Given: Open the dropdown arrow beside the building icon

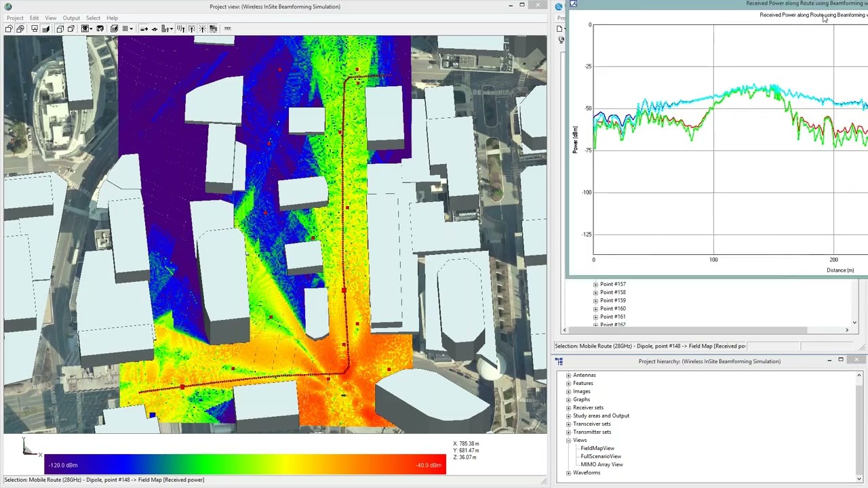Looking at the screenshot, I should 172,28.
